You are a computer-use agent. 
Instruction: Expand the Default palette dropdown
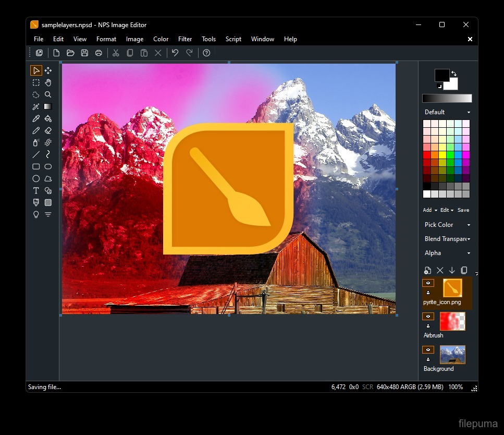tap(447, 112)
